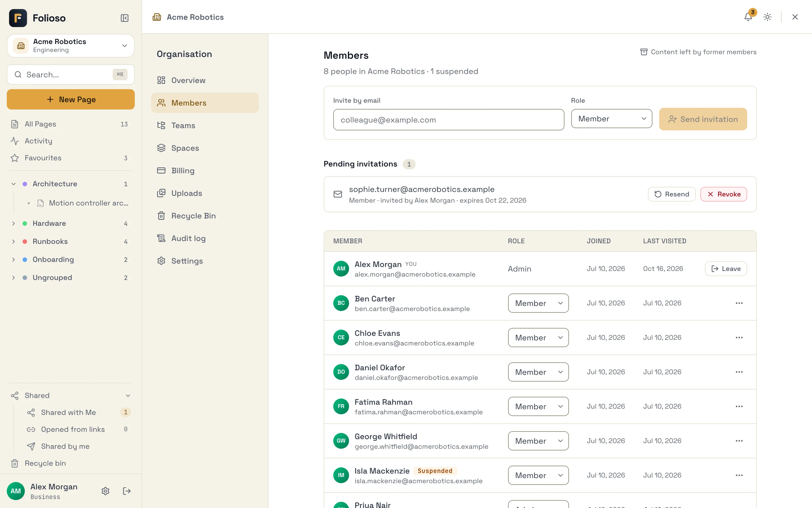The image size is (812, 508).
Task: Collapse the sidebar with the panel icon
Action: (125, 18)
